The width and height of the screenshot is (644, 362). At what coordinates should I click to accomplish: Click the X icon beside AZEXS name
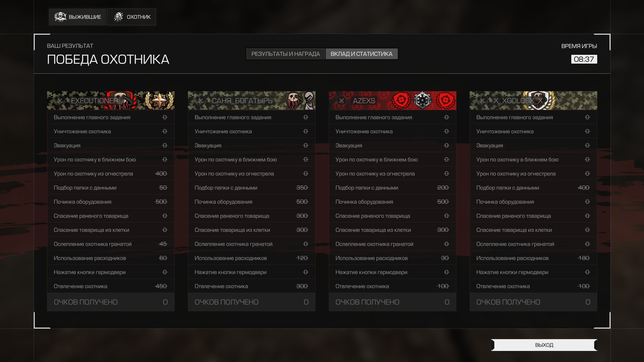(x=341, y=101)
